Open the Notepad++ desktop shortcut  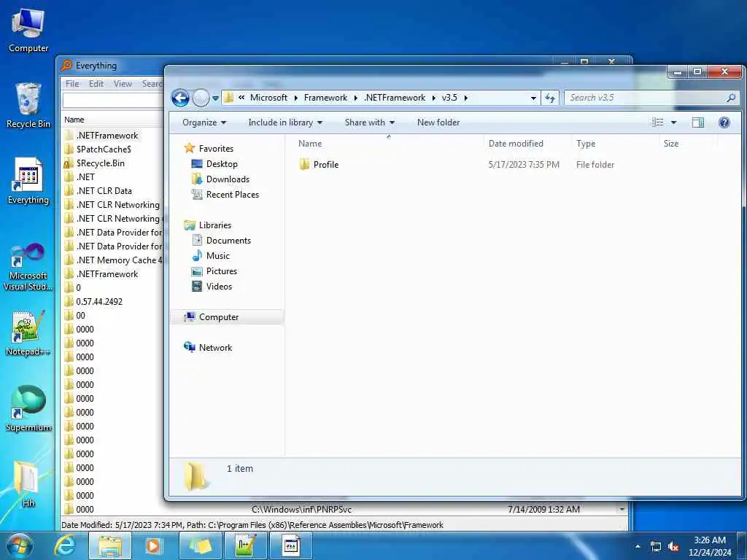click(x=28, y=333)
